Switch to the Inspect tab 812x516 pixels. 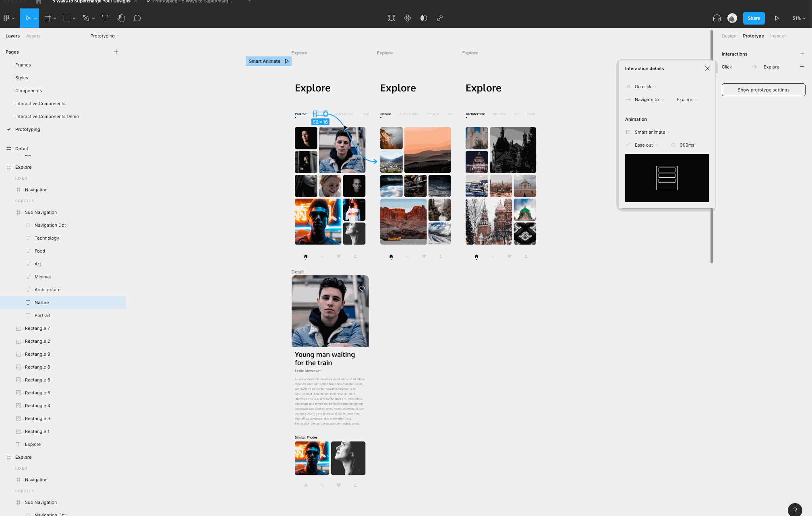tap(778, 36)
